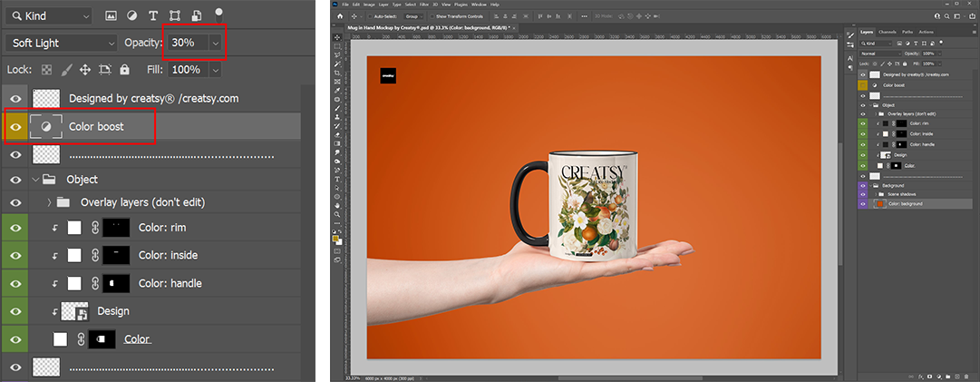Click the Share icon at top right
This screenshot has width=980, height=382.
[972, 16]
